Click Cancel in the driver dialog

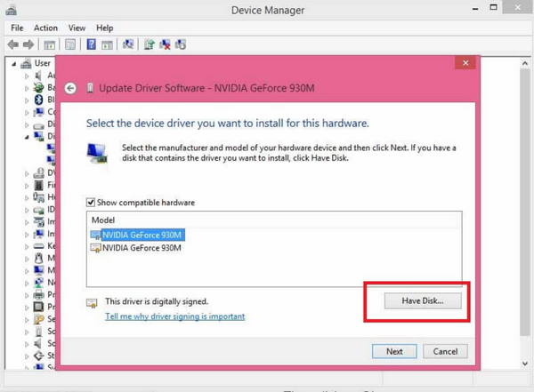pos(445,351)
